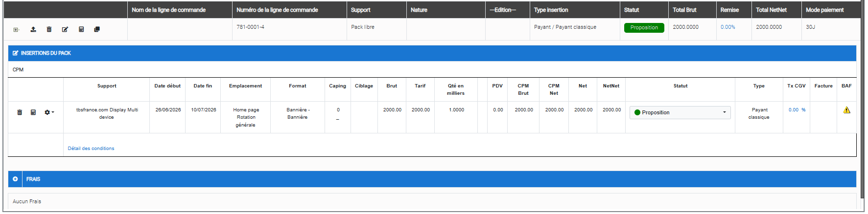The width and height of the screenshot is (868, 214).
Task: Open the gear settings dropdown for the insertion
Action: point(49,112)
